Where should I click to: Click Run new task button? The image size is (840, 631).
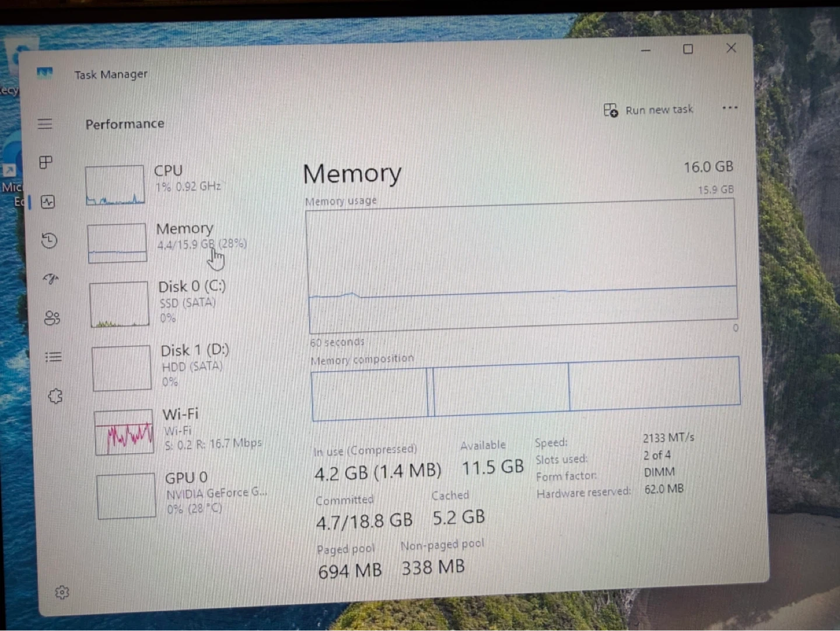pyautogui.click(x=649, y=110)
